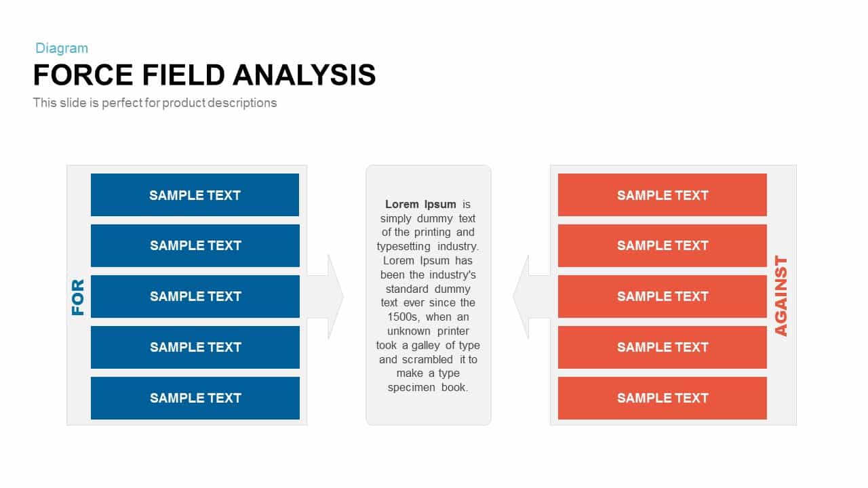Viewport: 868px width, 488px height.
Task: Select the vertical FOR label
Action: [x=78, y=297]
